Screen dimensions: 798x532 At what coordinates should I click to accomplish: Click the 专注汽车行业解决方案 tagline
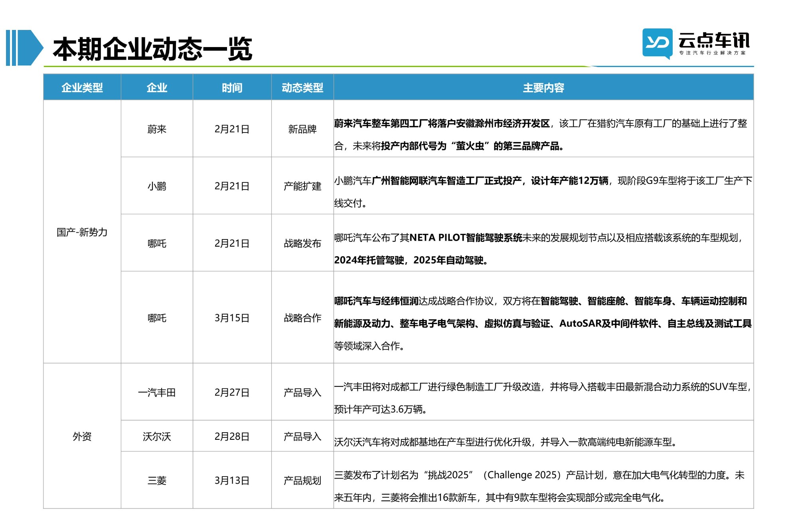[712, 53]
